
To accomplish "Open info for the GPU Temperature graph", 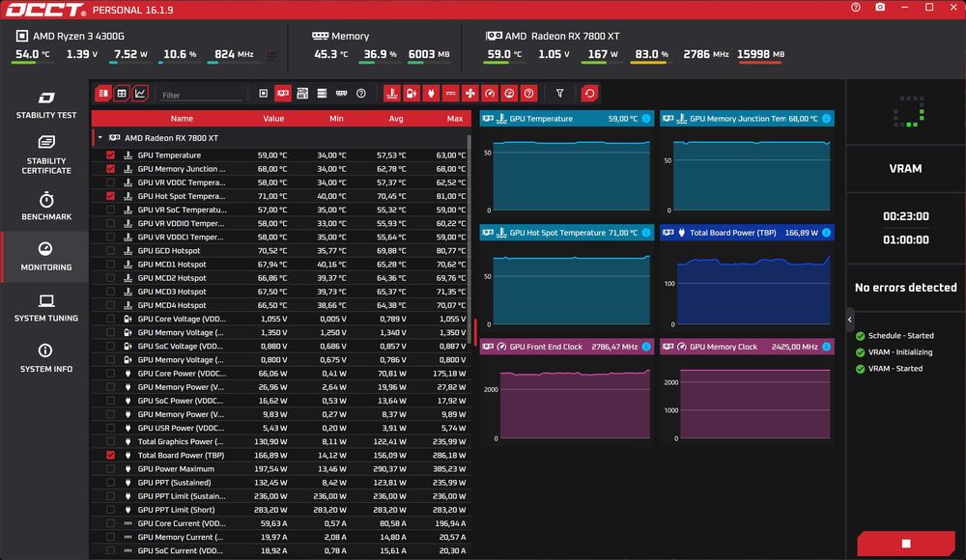I will (x=646, y=119).
